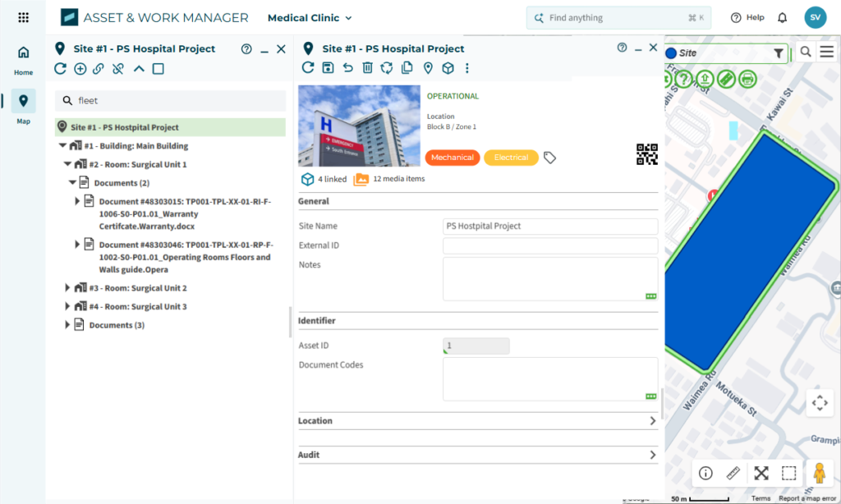Open the hospital photo thumbnail
The width and height of the screenshot is (841, 504).
click(360, 126)
